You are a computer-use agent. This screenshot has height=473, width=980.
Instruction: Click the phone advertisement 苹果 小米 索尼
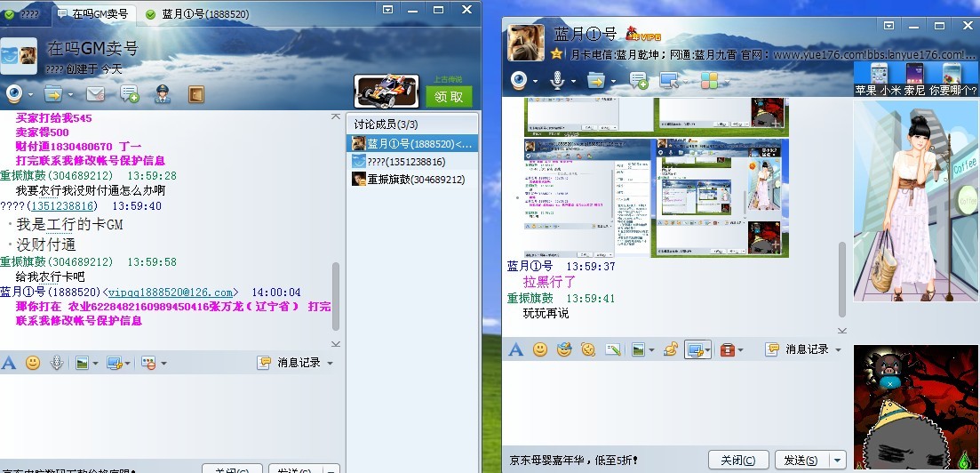tap(916, 79)
